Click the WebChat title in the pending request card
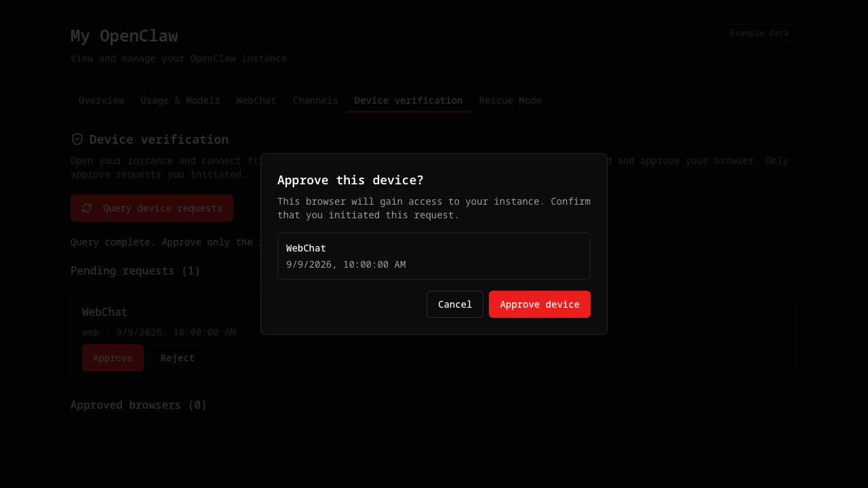The height and width of the screenshot is (488, 868). pyautogui.click(x=104, y=312)
